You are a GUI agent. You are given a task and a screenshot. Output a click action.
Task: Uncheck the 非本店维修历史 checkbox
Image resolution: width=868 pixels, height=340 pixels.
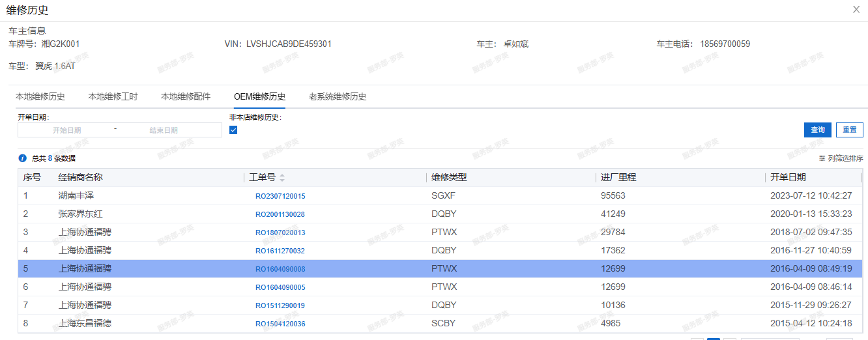coord(233,130)
